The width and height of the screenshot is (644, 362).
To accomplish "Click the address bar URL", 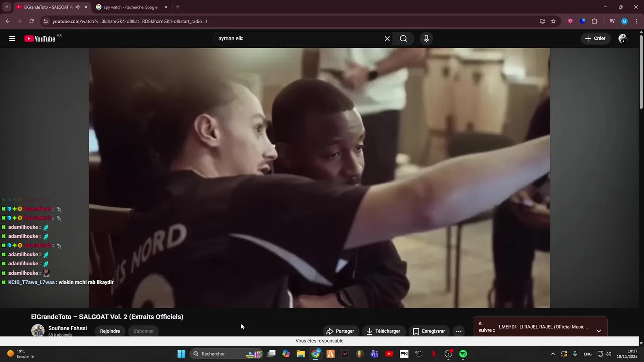I will [x=130, y=21].
